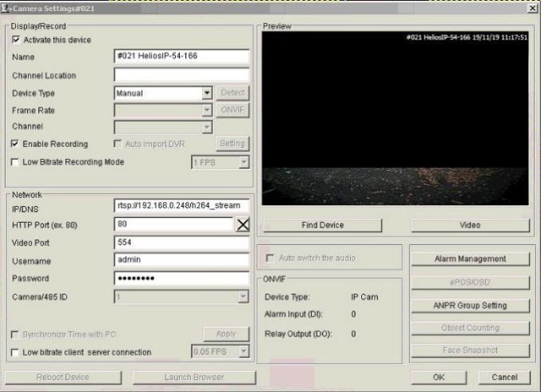This screenshot has width=541, height=392.
Task: Enable Low Bitrate Recording Mode checkbox
Action: click(15, 162)
